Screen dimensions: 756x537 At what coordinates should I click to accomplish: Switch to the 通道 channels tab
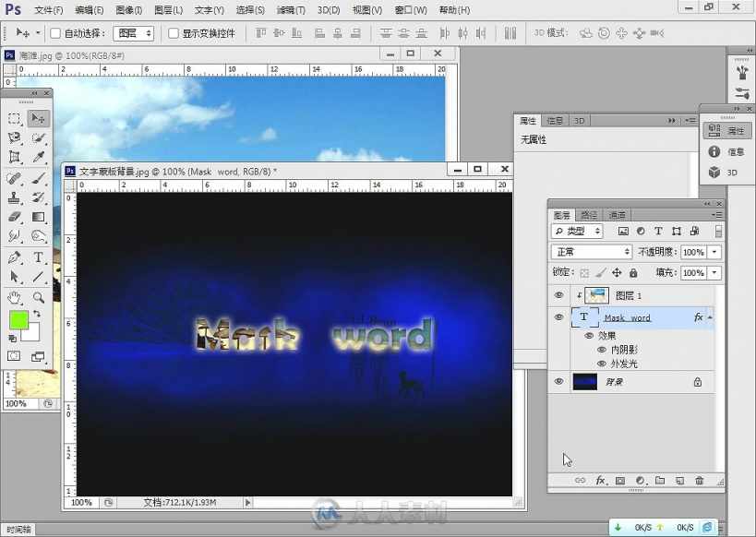tap(617, 215)
